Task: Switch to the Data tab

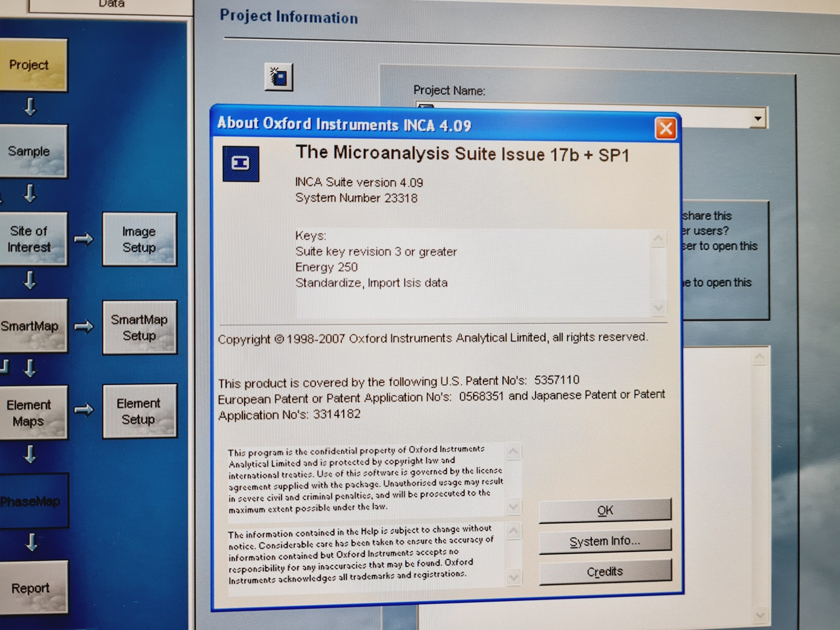Action: 111,5
